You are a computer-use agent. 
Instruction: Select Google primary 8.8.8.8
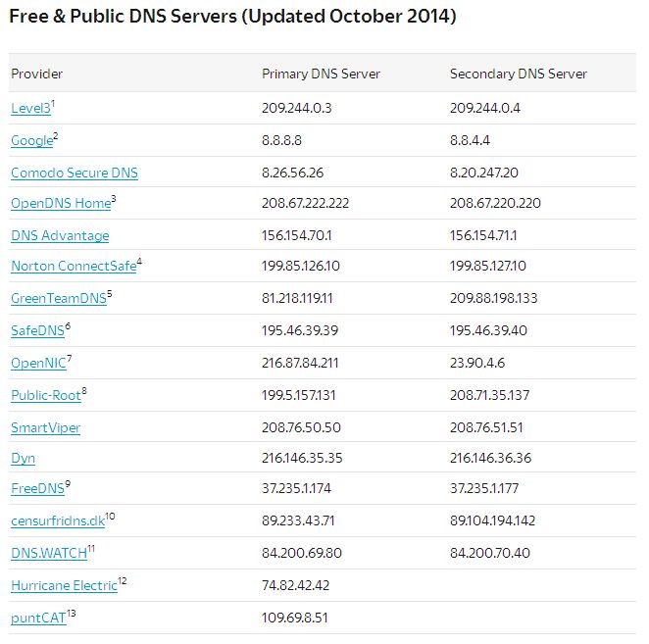(281, 140)
